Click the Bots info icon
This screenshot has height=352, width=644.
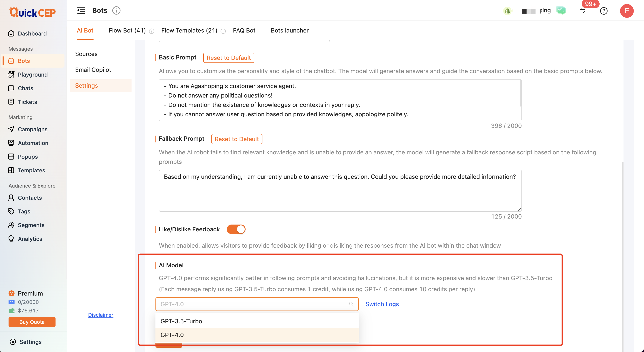pos(116,10)
